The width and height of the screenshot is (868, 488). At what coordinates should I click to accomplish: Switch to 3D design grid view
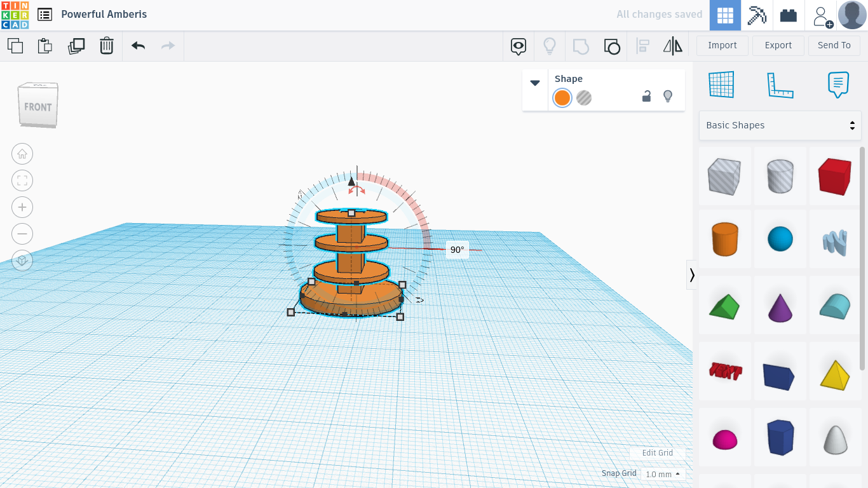[726, 15]
